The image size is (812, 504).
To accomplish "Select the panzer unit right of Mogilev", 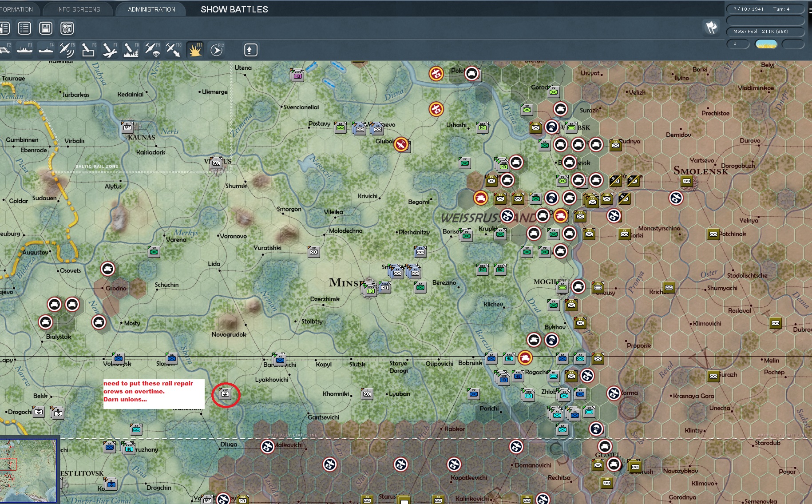I will click(578, 286).
